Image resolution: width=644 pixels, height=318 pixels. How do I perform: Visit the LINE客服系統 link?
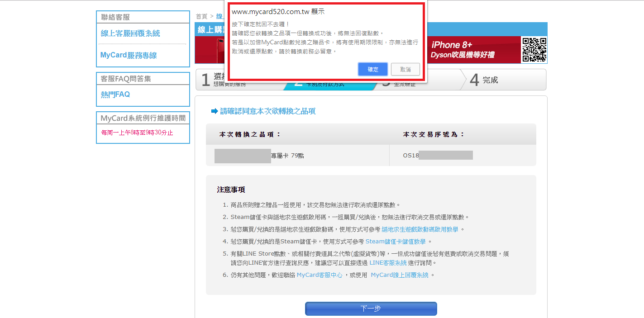(x=388, y=263)
